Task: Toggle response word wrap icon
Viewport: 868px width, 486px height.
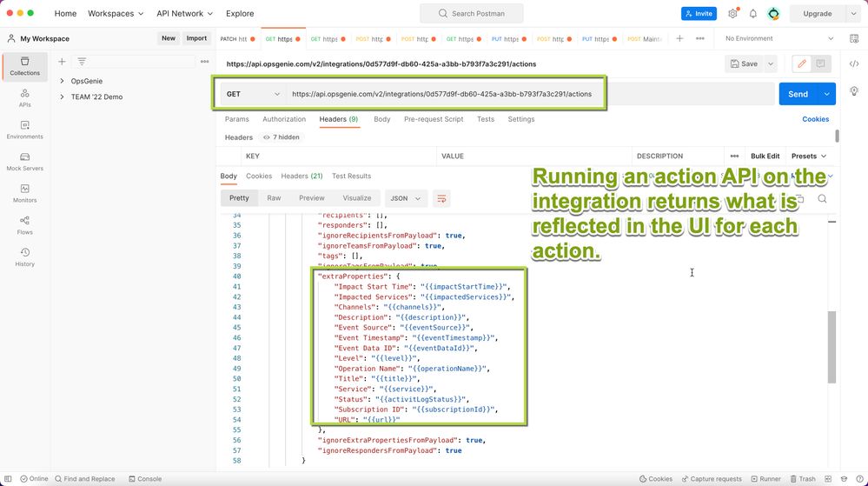Action: pyautogui.click(x=441, y=198)
